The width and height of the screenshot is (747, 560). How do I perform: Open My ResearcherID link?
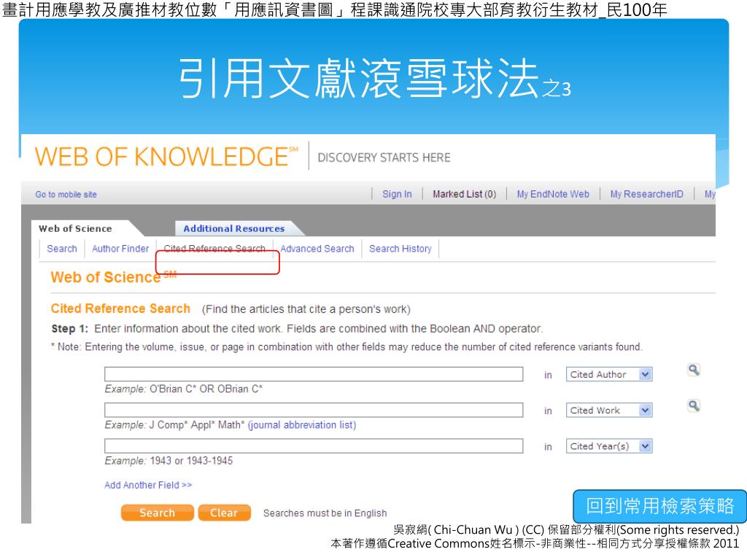646,194
